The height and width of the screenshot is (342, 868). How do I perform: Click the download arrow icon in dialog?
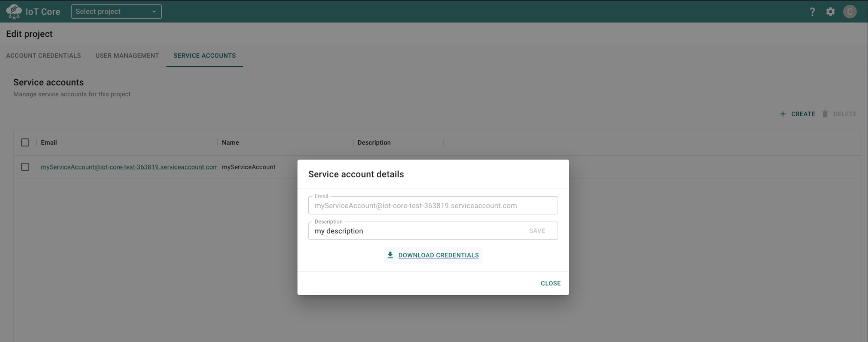pyautogui.click(x=390, y=255)
